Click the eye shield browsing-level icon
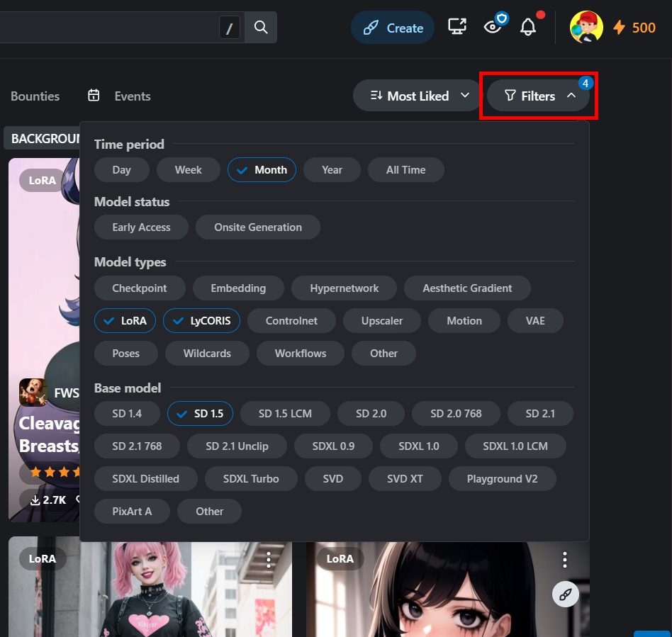This screenshot has height=637, width=672. click(493, 27)
